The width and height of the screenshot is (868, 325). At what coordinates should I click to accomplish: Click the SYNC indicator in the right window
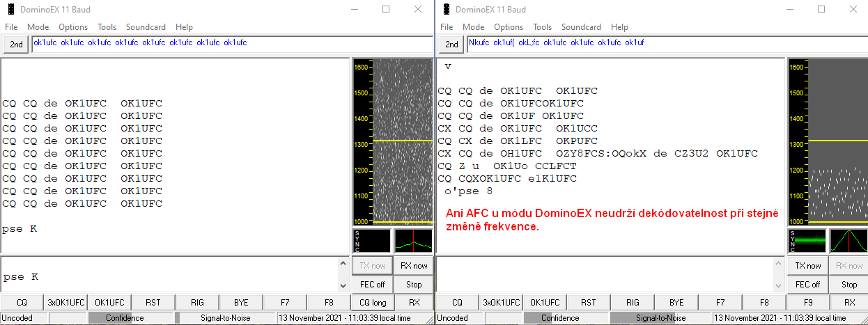(807, 241)
